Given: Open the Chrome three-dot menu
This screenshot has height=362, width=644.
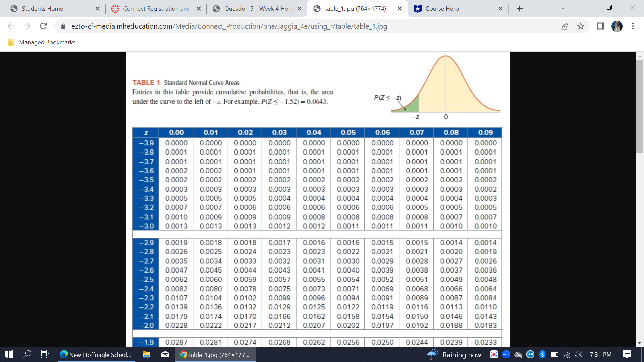Looking at the screenshot, I should [x=633, y=26].
